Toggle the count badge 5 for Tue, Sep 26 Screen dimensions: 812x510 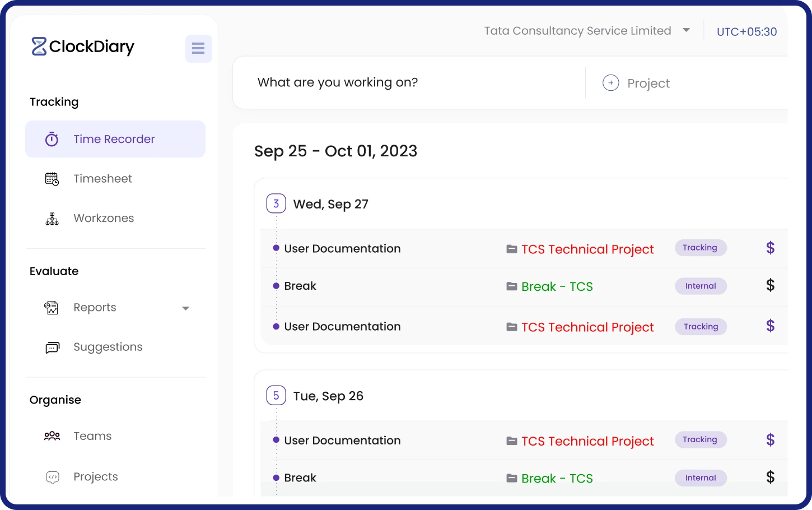[x=276, y=396]
